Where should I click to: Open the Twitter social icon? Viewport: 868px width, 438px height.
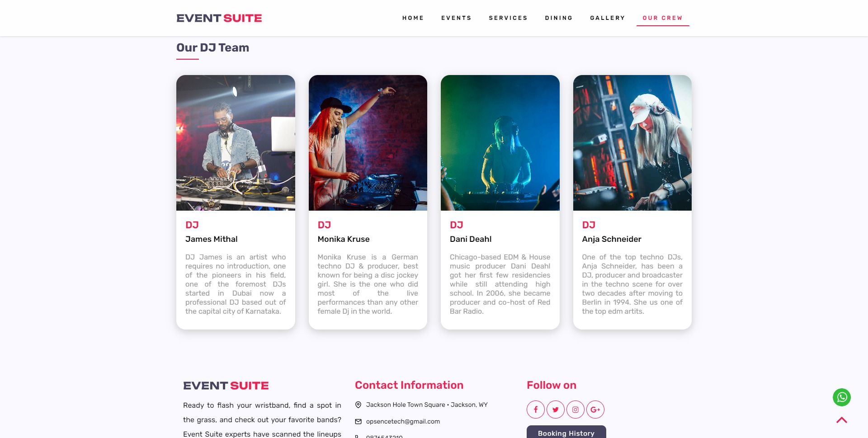pos(556,410)
